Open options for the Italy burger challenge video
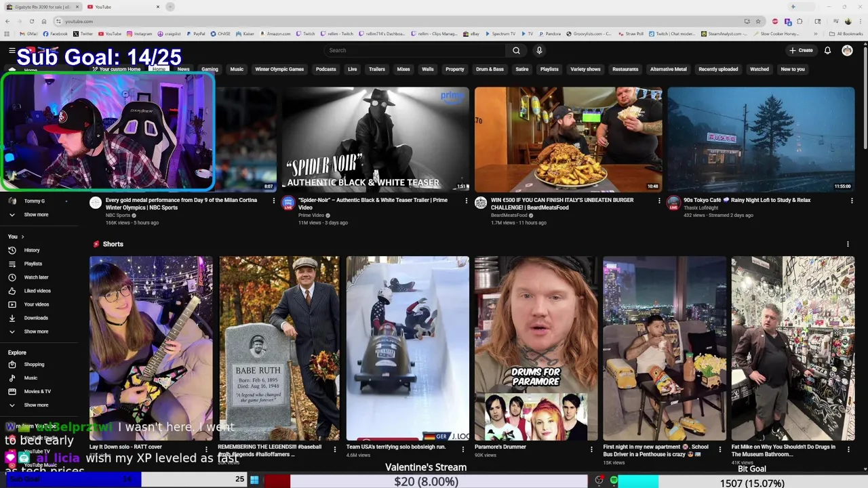This screenshot has height=488, width=868. [658, 201]
